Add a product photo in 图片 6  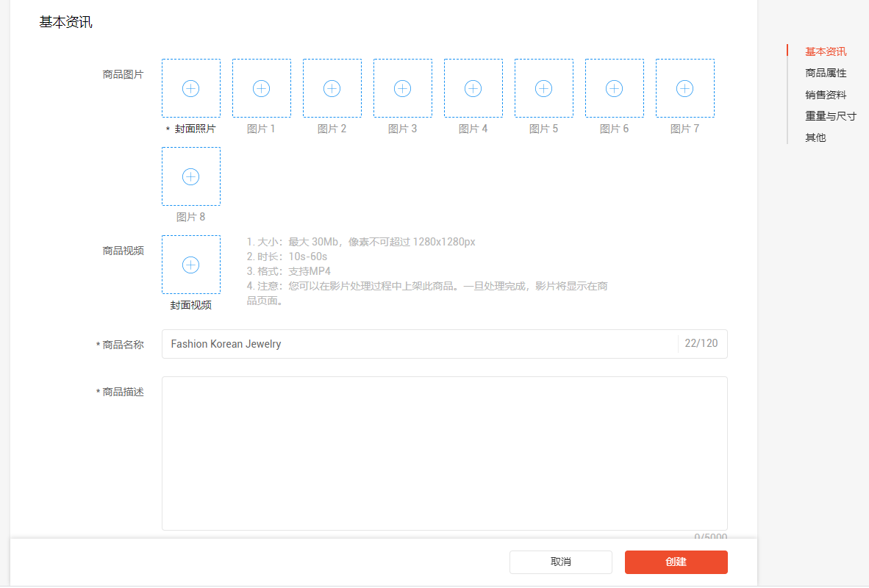coord(614,87)
